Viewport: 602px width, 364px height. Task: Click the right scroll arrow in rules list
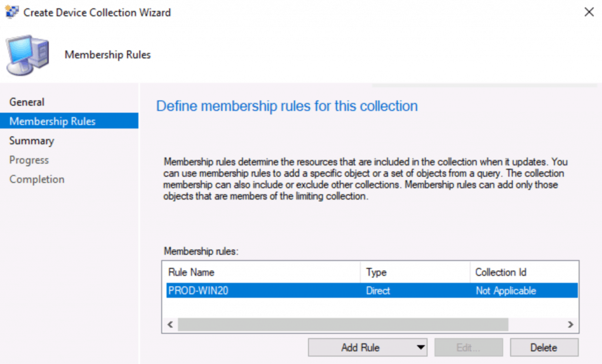tap(570, 325)
